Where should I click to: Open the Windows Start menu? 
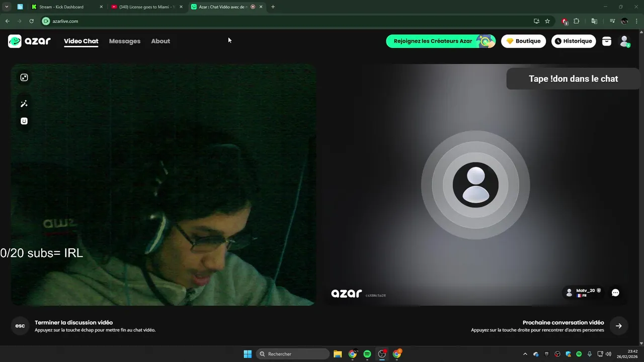click(248, 354)
